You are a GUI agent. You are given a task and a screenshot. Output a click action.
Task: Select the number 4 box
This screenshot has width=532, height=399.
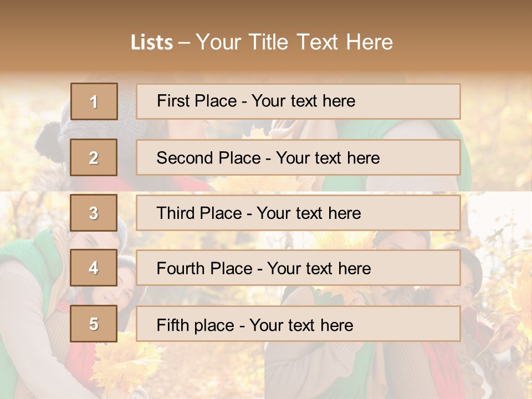[94, 268]
